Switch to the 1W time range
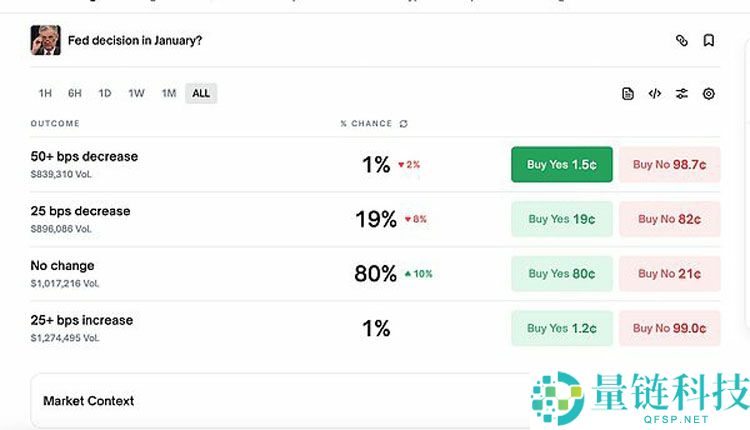Screen dimensions: 750x430 [x=136, y=94]
